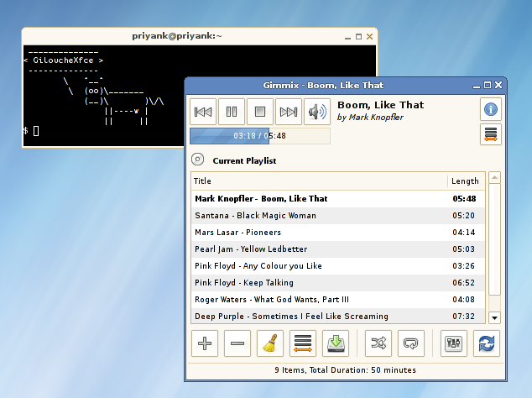
Task: Save playlist with the green download arrow icon
Action: (336, 343)
